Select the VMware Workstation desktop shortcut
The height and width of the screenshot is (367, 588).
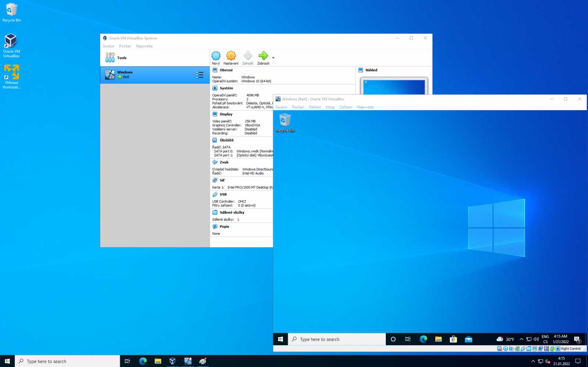pos(11,76)
